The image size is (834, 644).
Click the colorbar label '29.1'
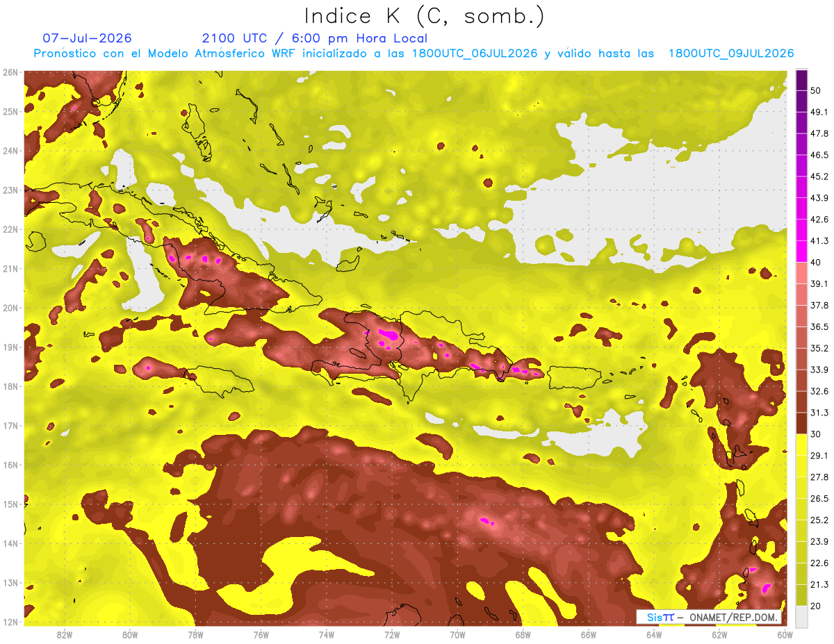tap(819, 456)
